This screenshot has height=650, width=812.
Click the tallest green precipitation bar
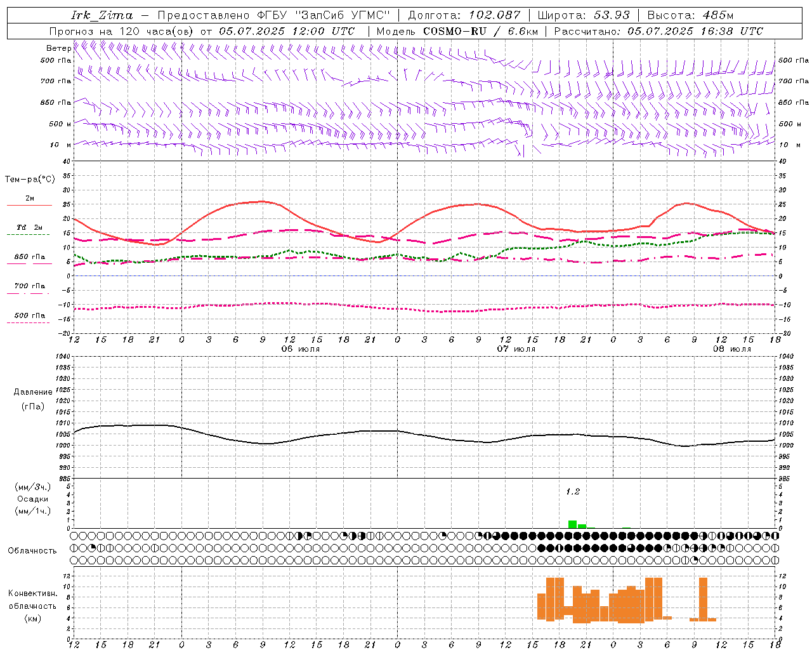click(x=572, y=524)
